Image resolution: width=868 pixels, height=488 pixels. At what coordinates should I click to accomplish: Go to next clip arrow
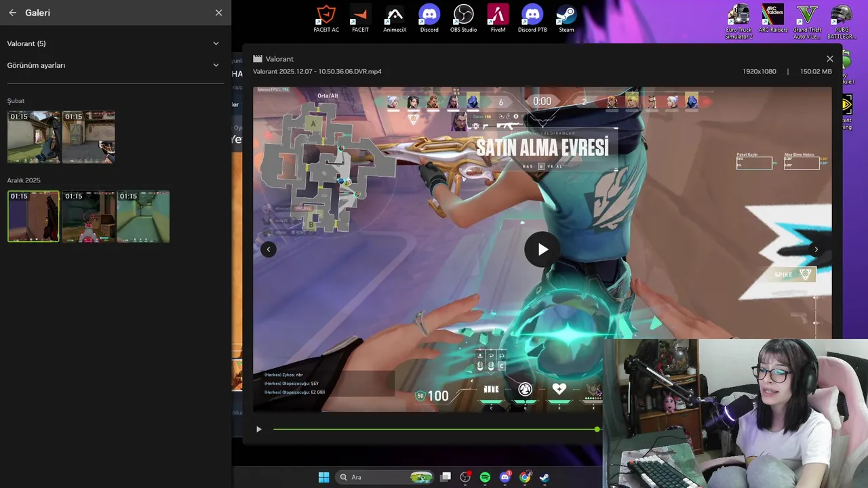pos(816,249)
